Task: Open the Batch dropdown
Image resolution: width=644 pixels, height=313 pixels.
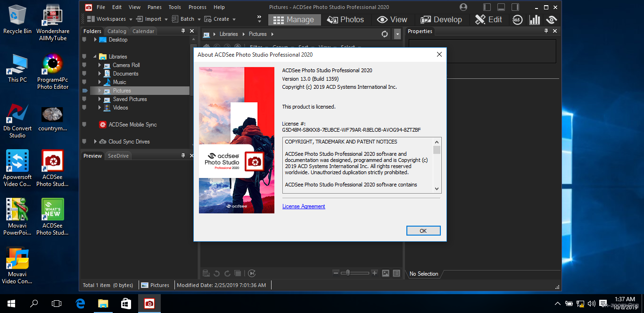Action: click(187, 19)
